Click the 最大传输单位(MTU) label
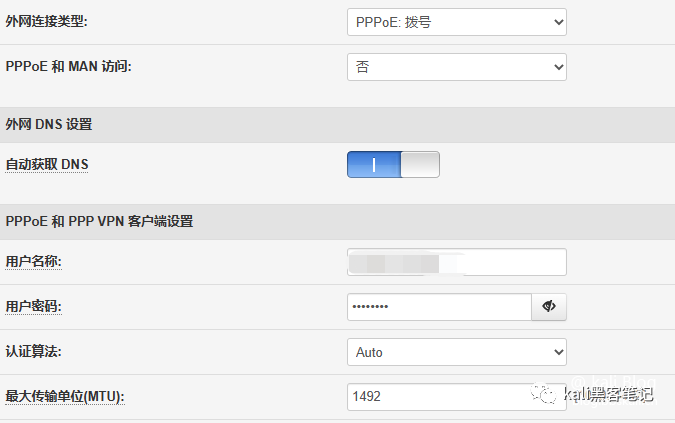This screenshot has height=423, width=675. click(64, 397)
